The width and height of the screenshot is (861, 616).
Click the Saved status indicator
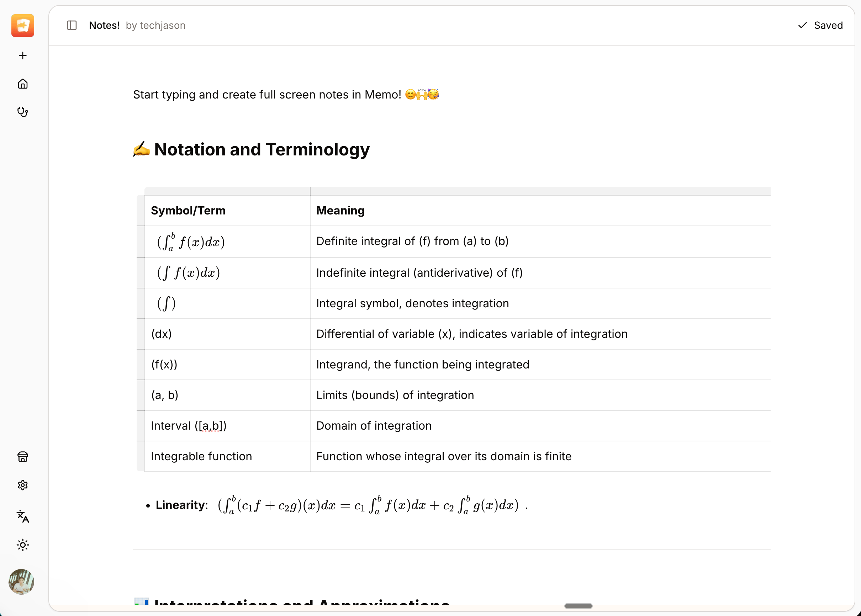click(820, 25)
